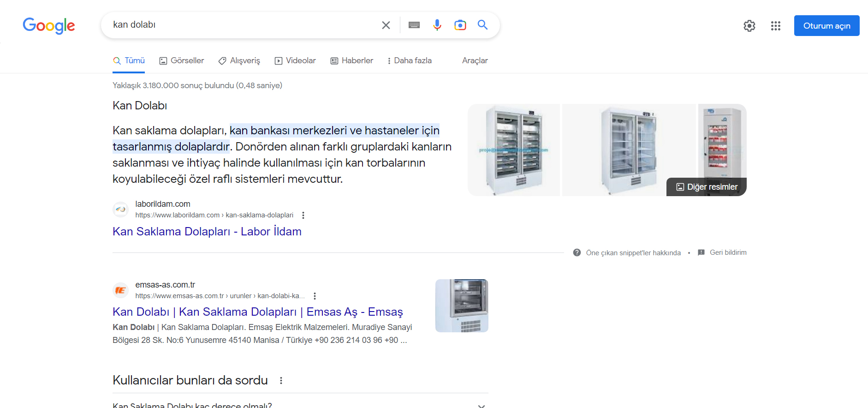
Task: Open Emsas result cabinet thumbnail image
Action: 462,306
